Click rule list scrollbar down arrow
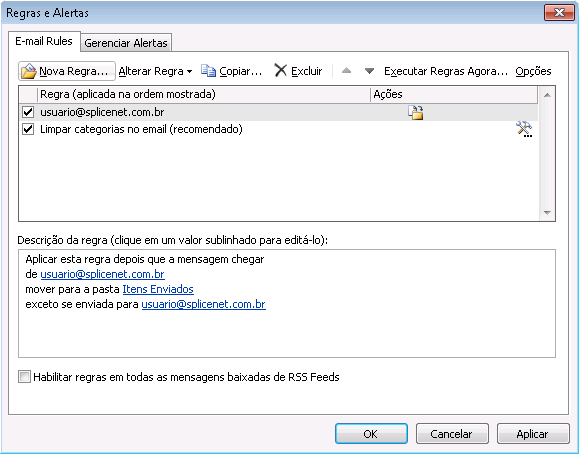Screen dimensions: 579x454 pos(547,213)
